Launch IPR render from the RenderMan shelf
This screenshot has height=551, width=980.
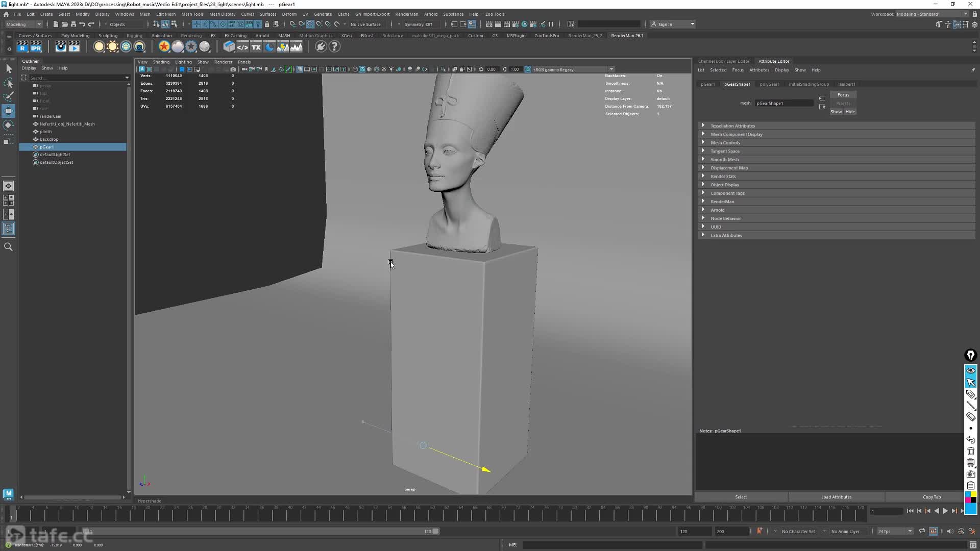(x=36, y=47)
